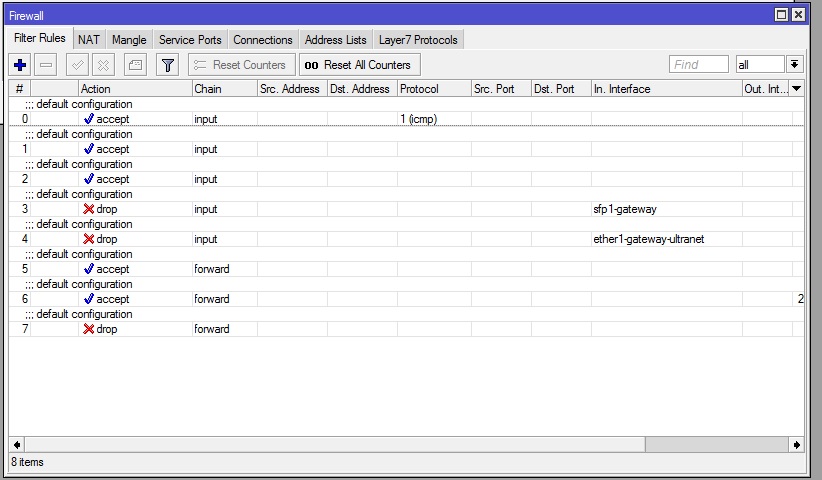The height and width of the screenshot is (480, 822).
Task: Click the horizontal scrollbar right arrow
Action: 797,444
